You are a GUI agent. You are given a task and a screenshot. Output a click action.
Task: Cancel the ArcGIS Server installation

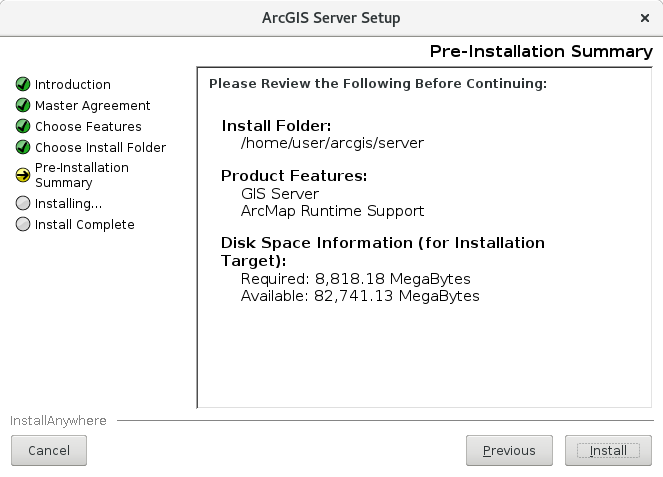49,451
